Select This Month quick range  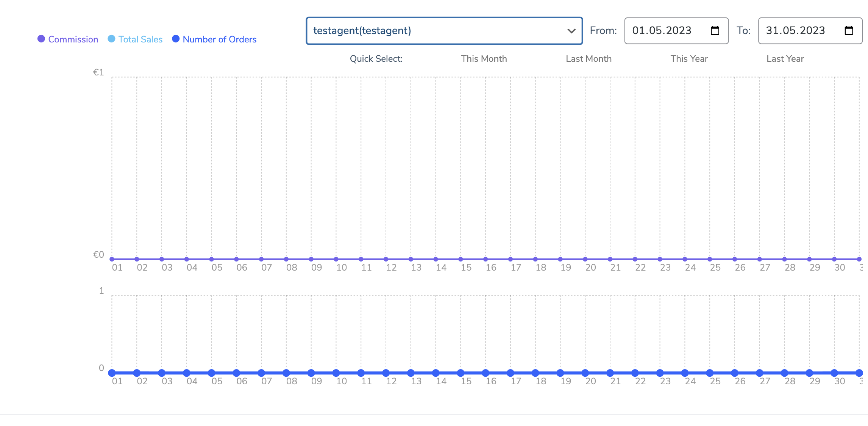(484, 59)
